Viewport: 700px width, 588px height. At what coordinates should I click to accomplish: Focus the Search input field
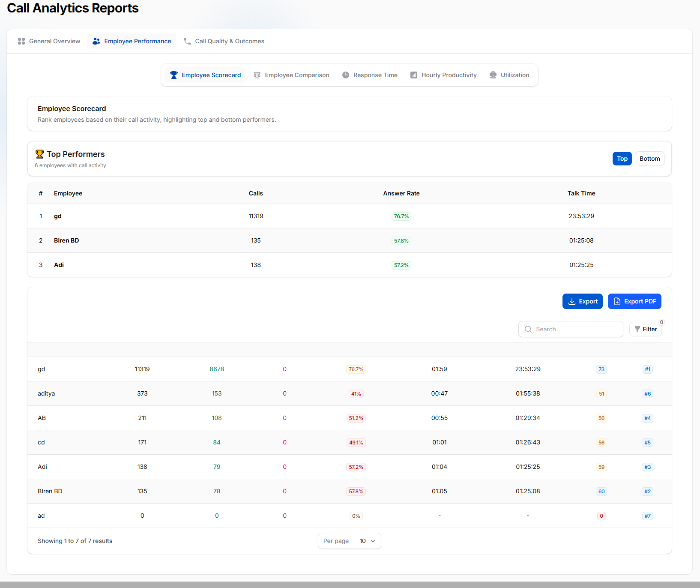571,329
